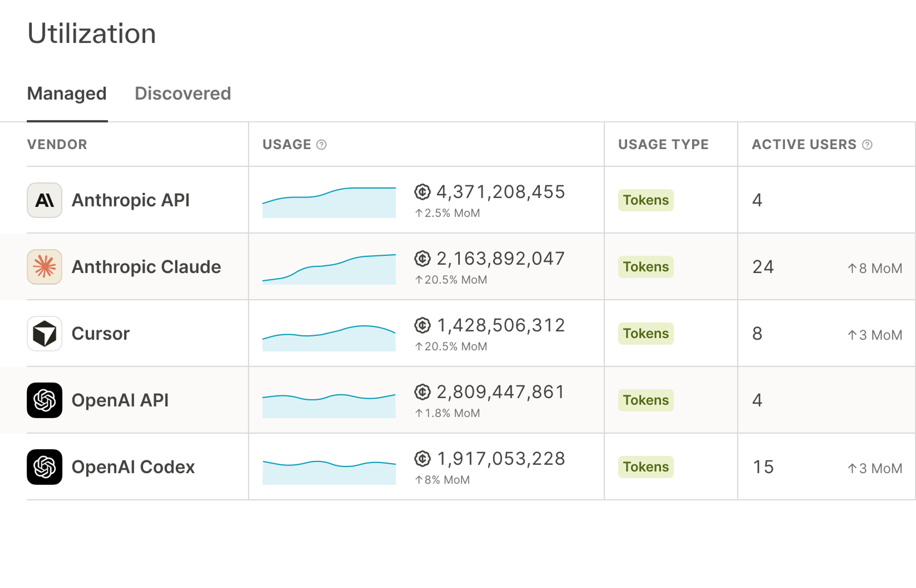Click the Utilization page heading
The width and height of the screenshot is (916, 588).
click(92, 34)
